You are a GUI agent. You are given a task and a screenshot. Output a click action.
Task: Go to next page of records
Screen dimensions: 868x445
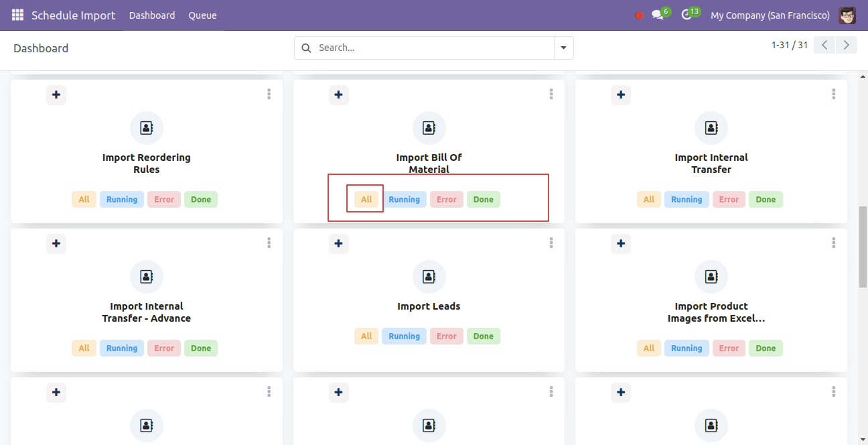[847, 45]
